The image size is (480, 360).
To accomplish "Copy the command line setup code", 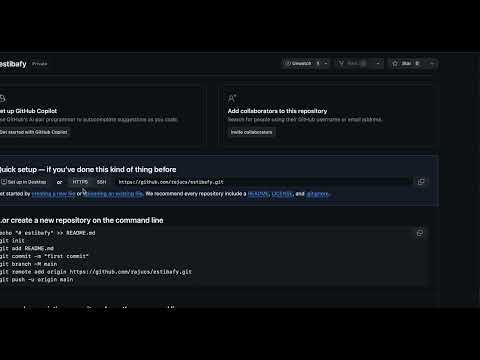I will point(420,233).
